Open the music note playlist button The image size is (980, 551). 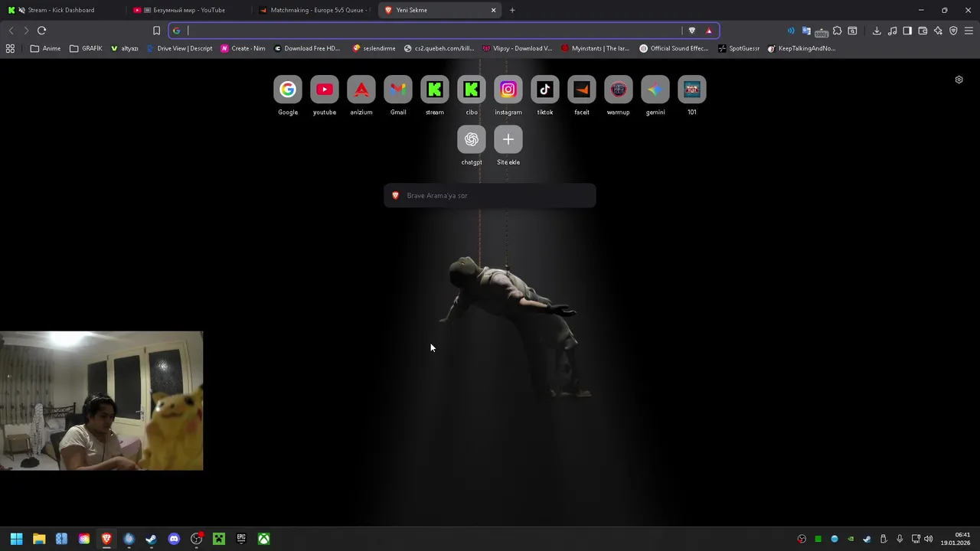coord(892,31)
